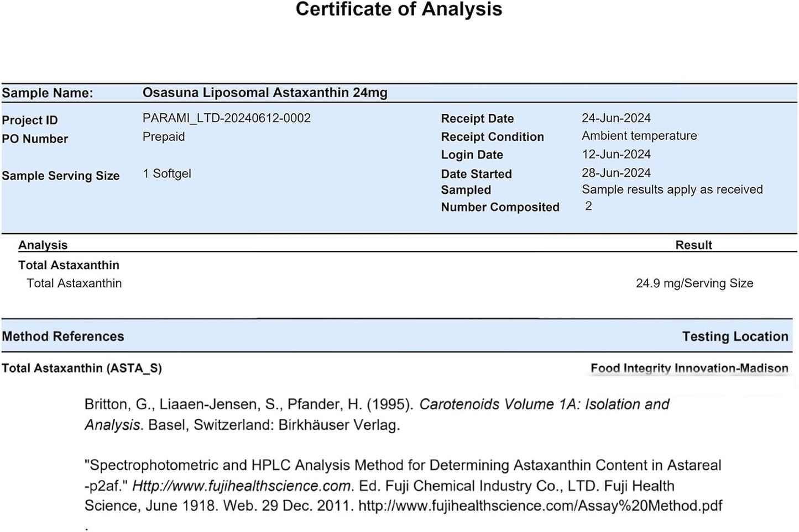Click the Sample Serving Size label
Image resolution: width=799 pixels, height=532 pixels.
pyautogui.click(x=61, y=176)
